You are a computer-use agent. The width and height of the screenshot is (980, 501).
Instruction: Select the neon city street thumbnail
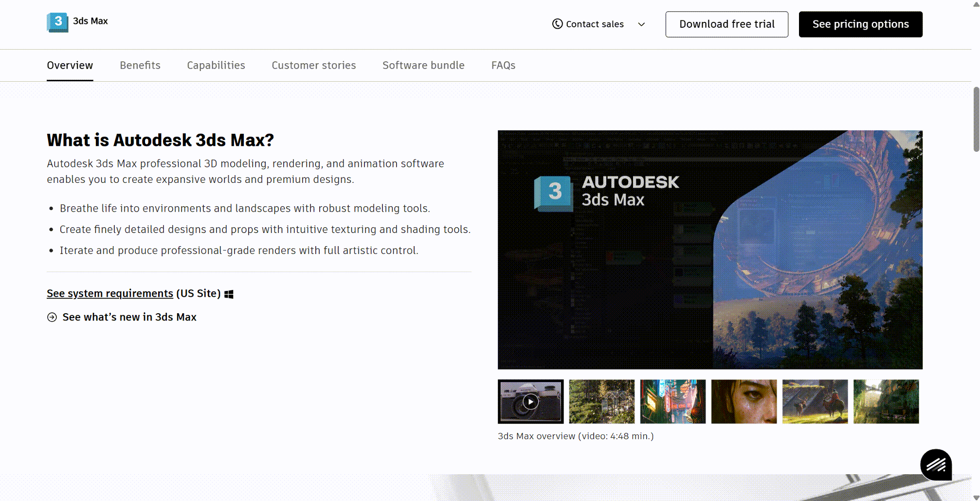pos(673,402)
